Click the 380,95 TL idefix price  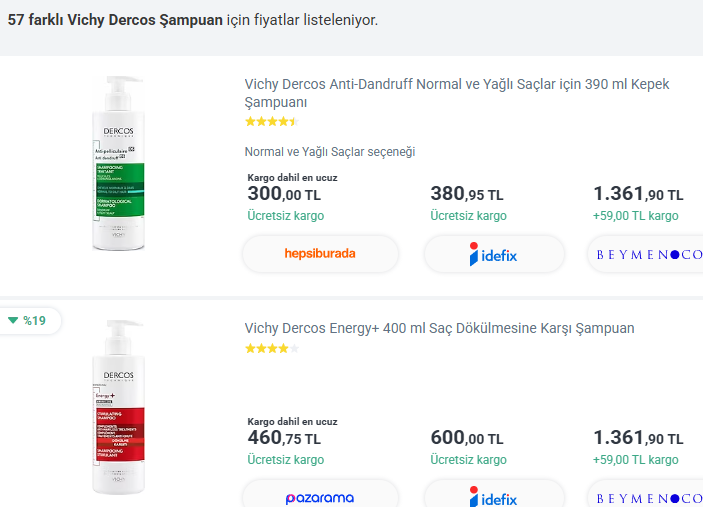467,194
